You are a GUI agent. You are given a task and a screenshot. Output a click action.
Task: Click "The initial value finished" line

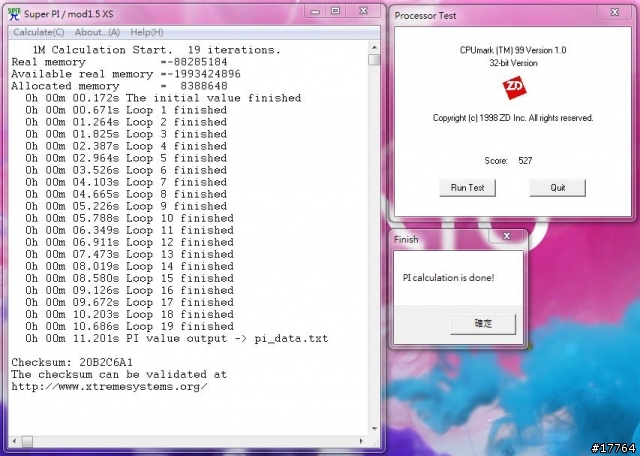point(163,98)
